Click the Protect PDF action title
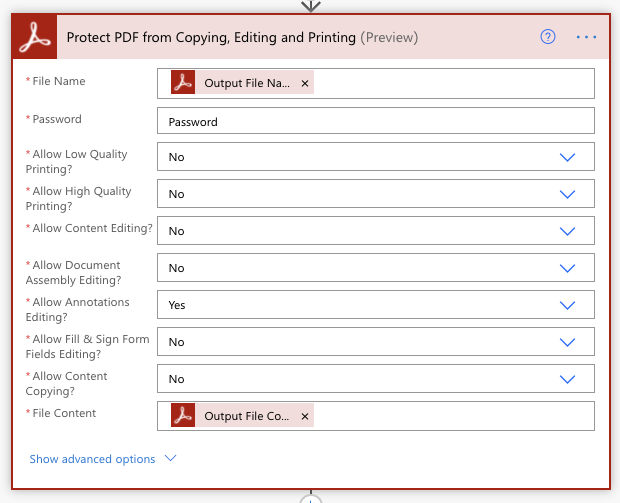620x503 pixels. point(210,37)
